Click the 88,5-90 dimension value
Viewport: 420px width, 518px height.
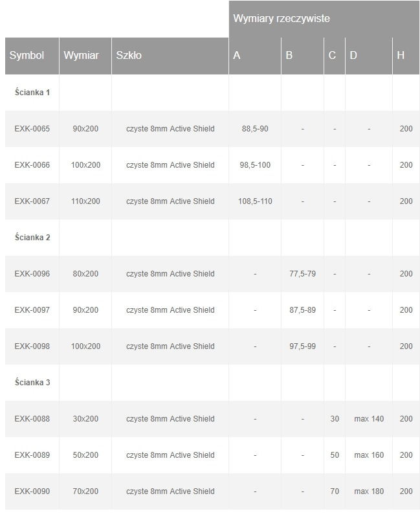[255, 129]
